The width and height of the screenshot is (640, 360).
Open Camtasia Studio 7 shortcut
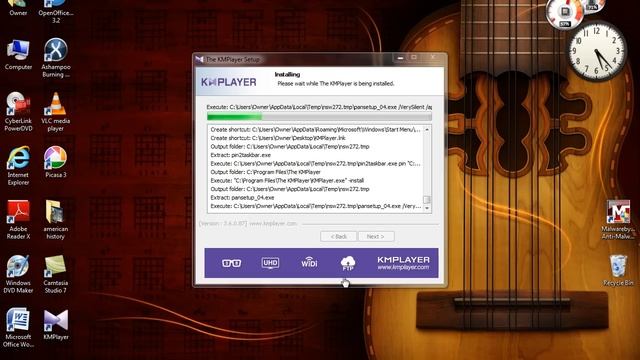[56, 274]
